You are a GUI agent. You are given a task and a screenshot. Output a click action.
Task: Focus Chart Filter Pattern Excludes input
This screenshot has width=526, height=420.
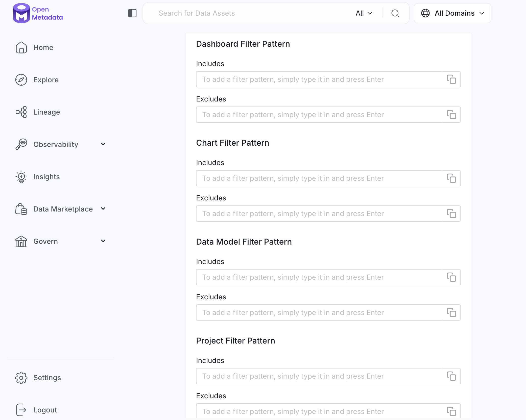[x=319, y=214]
